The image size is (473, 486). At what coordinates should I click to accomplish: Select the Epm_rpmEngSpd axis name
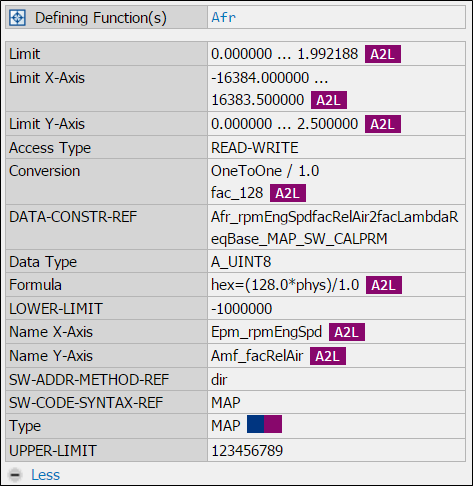[x=266, y=332]
